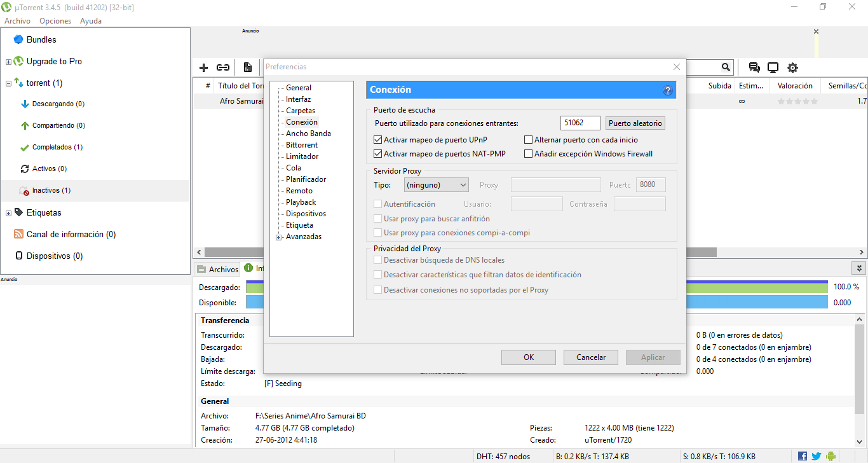The width and height of the screenshot is (868, 463).
Task: Click the remote monitor toolbar icon
Action: click(773, 67)
